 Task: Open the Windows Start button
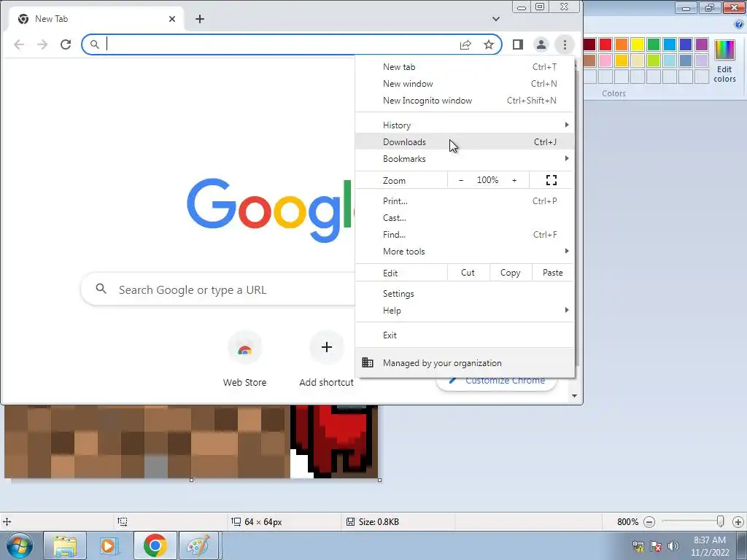(20, 545)
